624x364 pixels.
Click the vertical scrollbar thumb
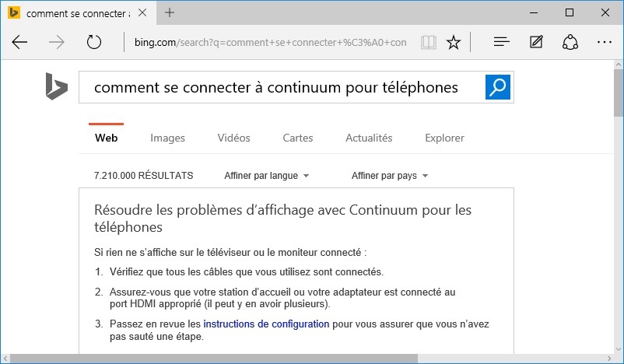coord(619,93)
